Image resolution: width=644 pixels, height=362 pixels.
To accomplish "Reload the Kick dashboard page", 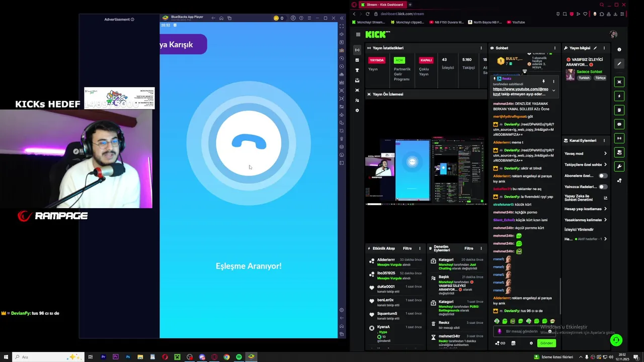I will [x=367, y=14].
